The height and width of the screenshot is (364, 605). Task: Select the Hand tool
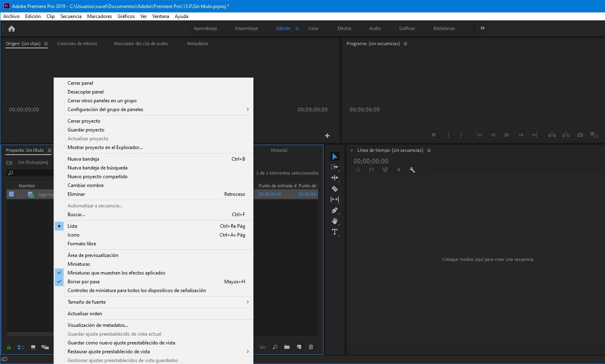[335, 221]
